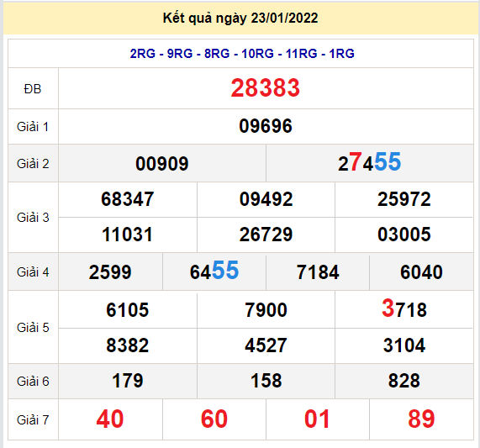Select the number 3104
The width and height of the screenshot is (480, 448).
point(404,345)
